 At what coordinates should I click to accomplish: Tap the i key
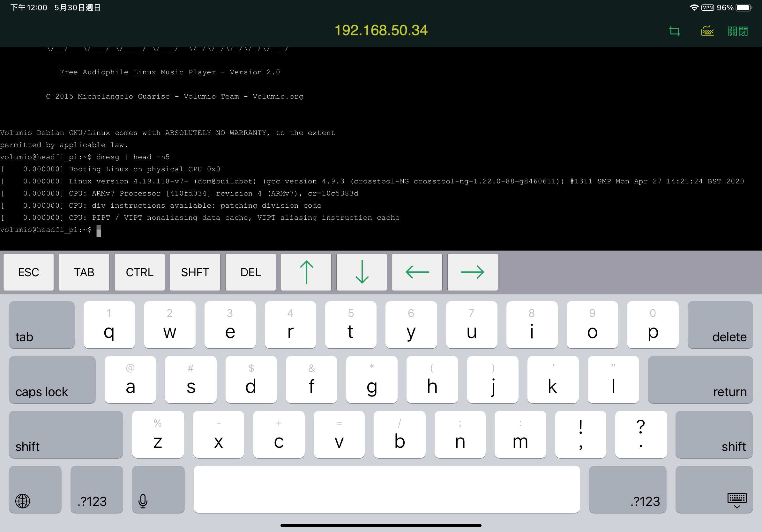[x=532, y=325]
